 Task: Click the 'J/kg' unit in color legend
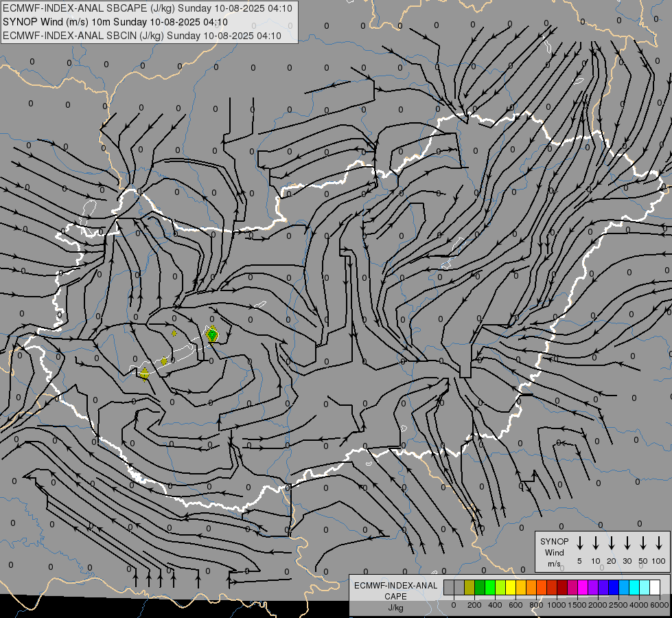tap(395, 608)
